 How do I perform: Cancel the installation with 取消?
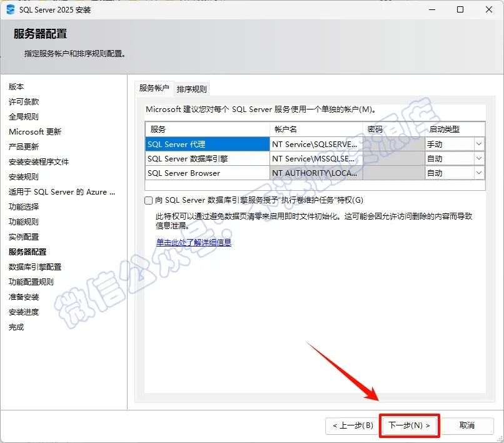point(466,425)
